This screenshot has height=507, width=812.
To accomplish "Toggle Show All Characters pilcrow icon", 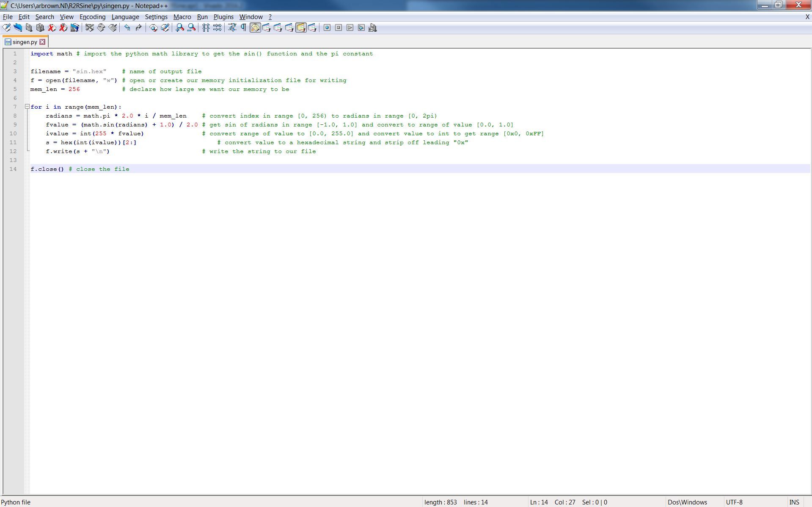I will pos(243,28).
